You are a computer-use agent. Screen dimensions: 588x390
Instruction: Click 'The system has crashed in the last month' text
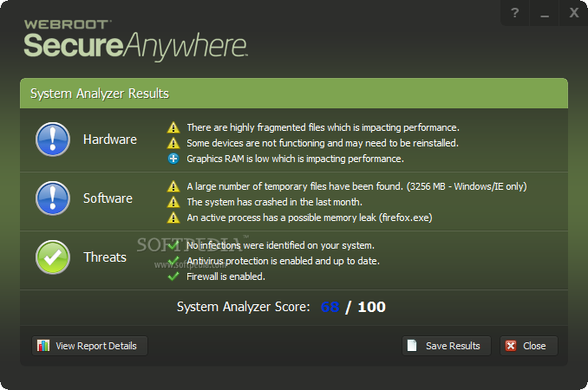coord(275,202)
